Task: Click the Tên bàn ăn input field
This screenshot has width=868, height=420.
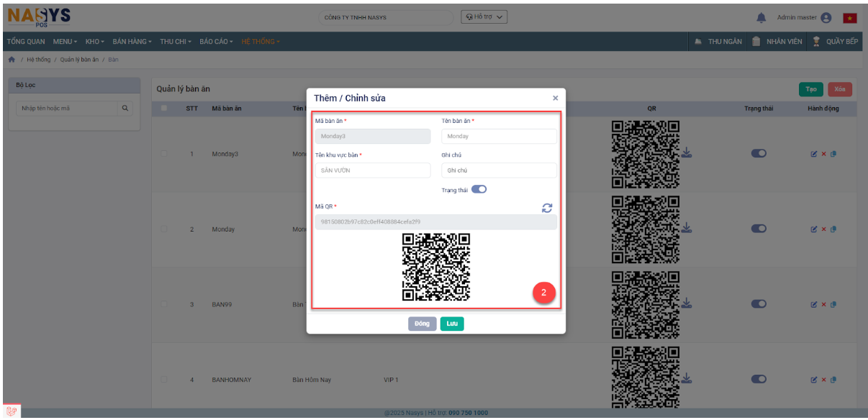Action: click(499, 136)
